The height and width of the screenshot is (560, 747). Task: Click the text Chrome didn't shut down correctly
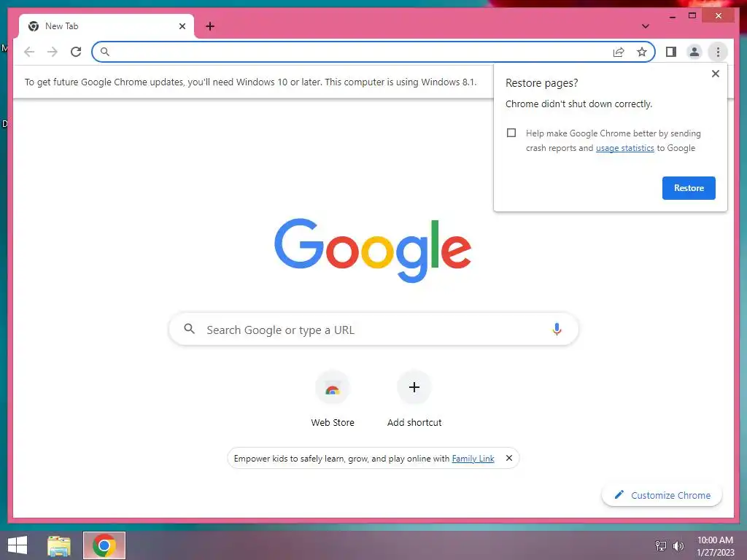tap(578, 104)
